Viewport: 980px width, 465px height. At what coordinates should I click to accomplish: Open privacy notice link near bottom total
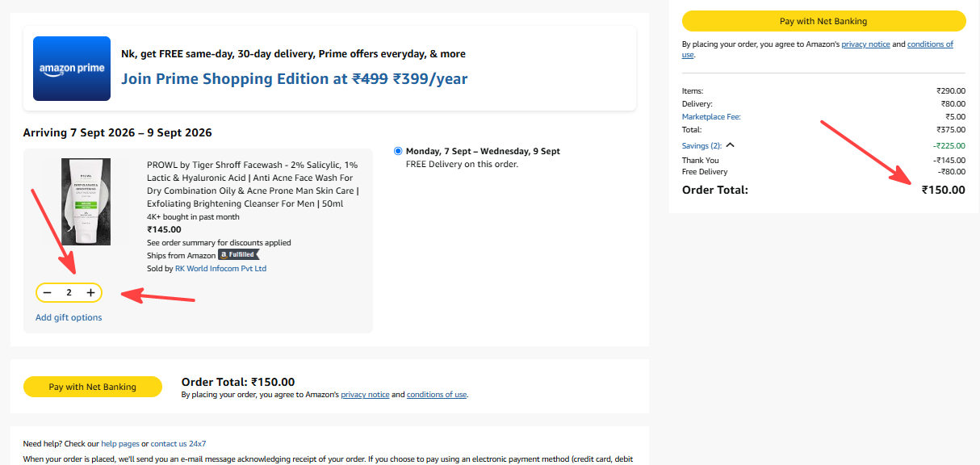click(365, 395)
